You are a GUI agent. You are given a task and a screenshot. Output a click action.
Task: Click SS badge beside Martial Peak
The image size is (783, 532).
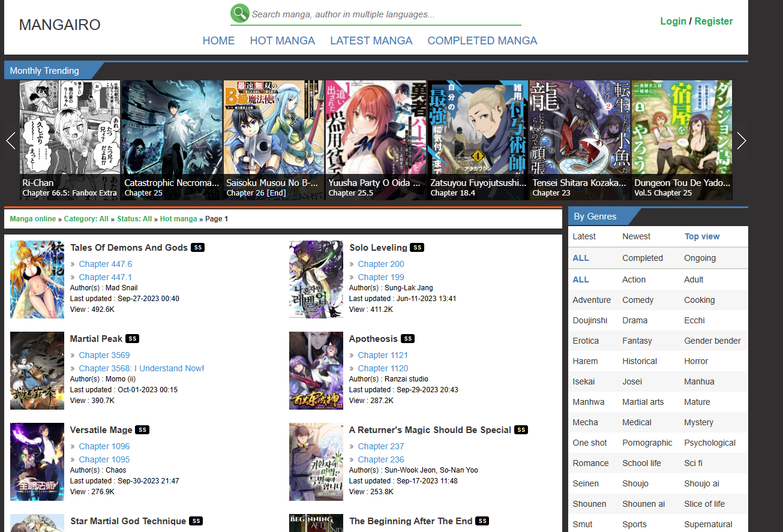(133, 339)
